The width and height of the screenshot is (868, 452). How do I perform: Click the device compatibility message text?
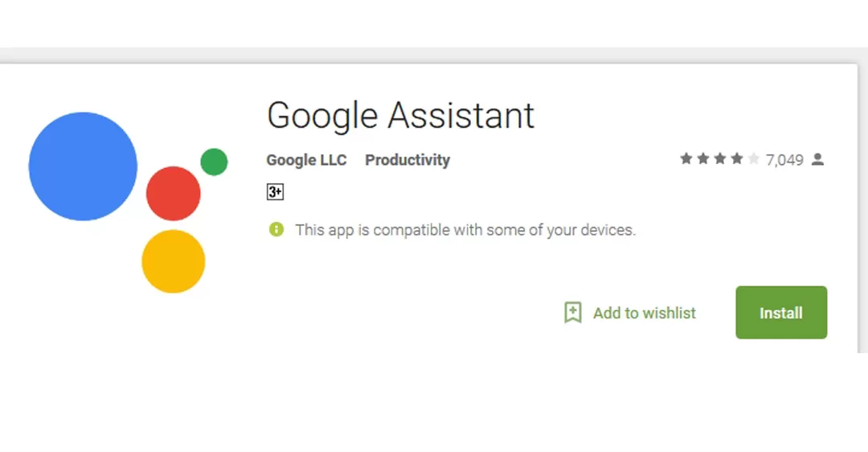465,230
